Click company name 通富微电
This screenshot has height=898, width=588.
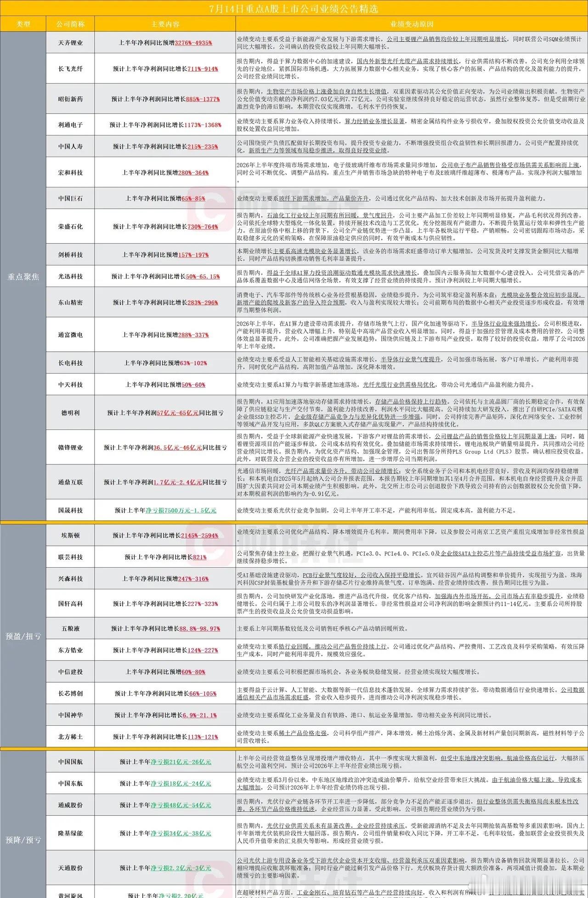(70, 335)
